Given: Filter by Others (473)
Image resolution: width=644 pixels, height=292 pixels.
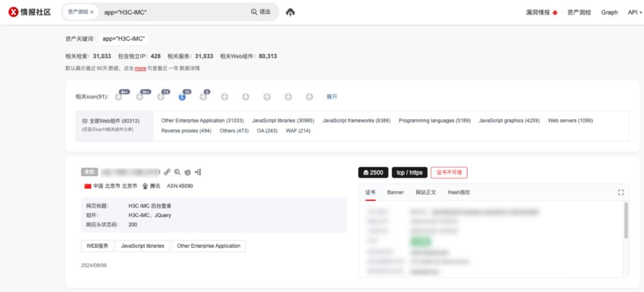Looking at the screenshot, I should (x=234, y=131).
